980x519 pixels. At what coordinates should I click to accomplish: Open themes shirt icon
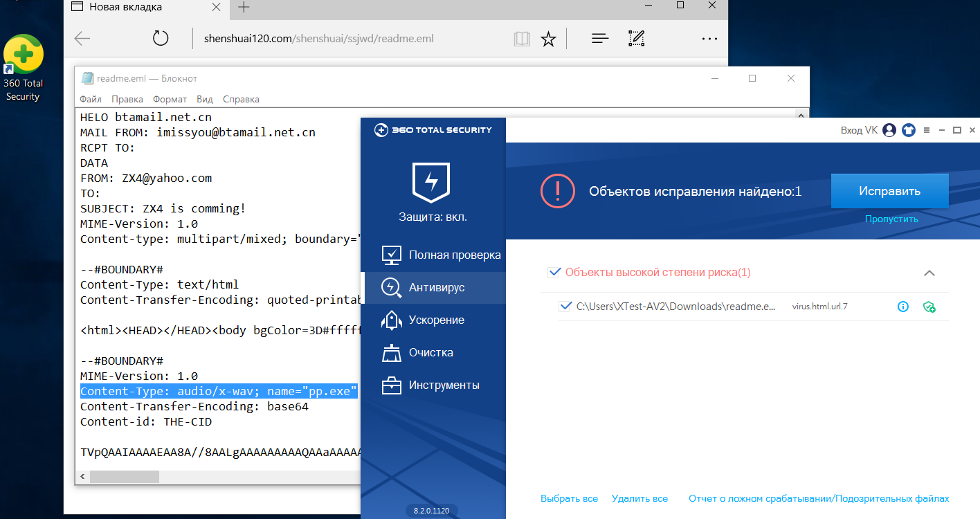(x=909, y=130)
